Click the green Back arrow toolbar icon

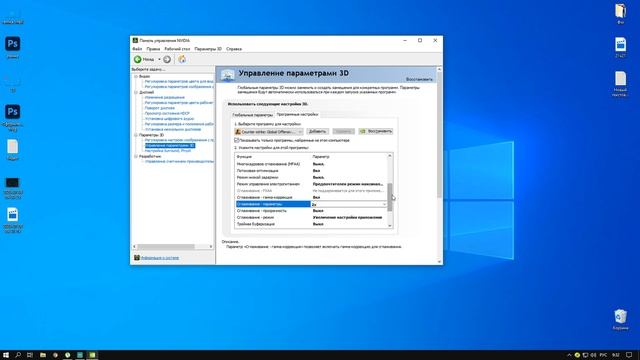pos(138,59)
